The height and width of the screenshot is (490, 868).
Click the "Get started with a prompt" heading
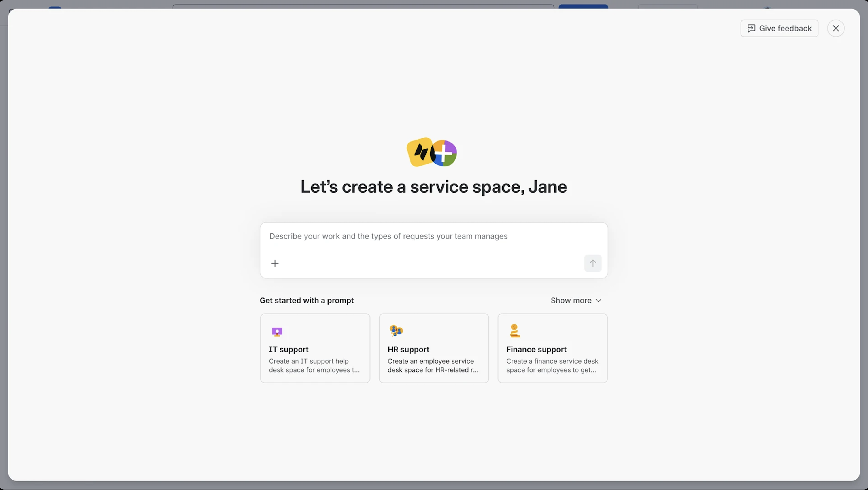[x=307, y=301]
